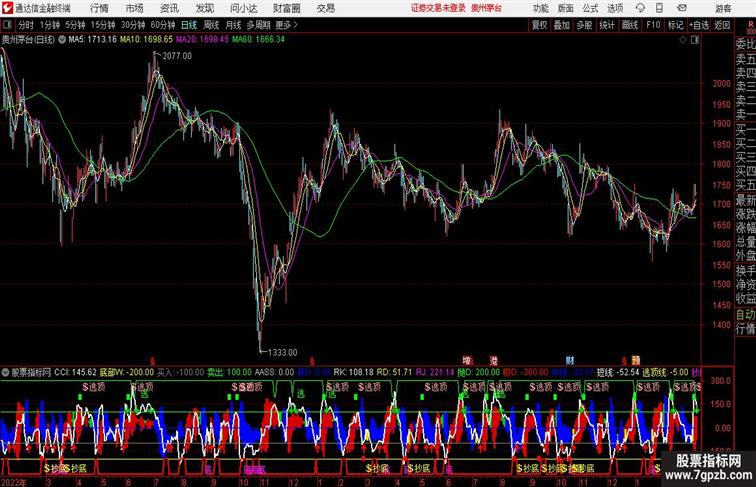Click the MA10: 1698.65 value
The image size is (756, 487).
coord(146,40)
